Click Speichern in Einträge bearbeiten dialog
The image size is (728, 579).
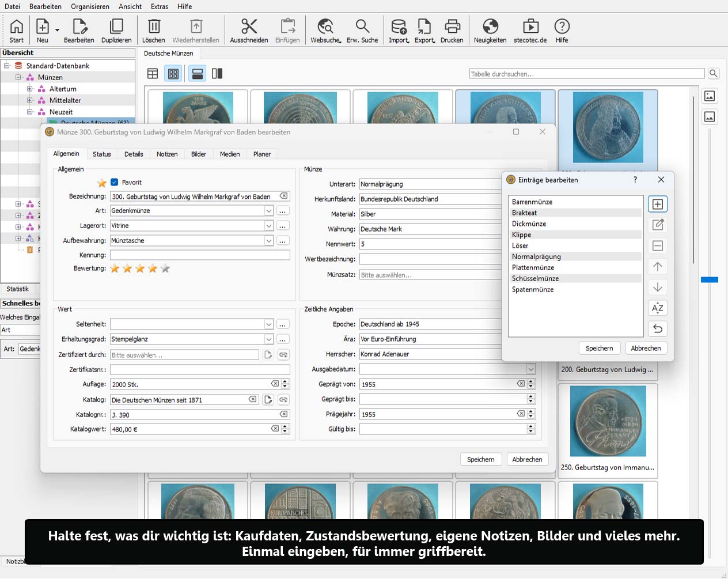[x=599, y=348]
